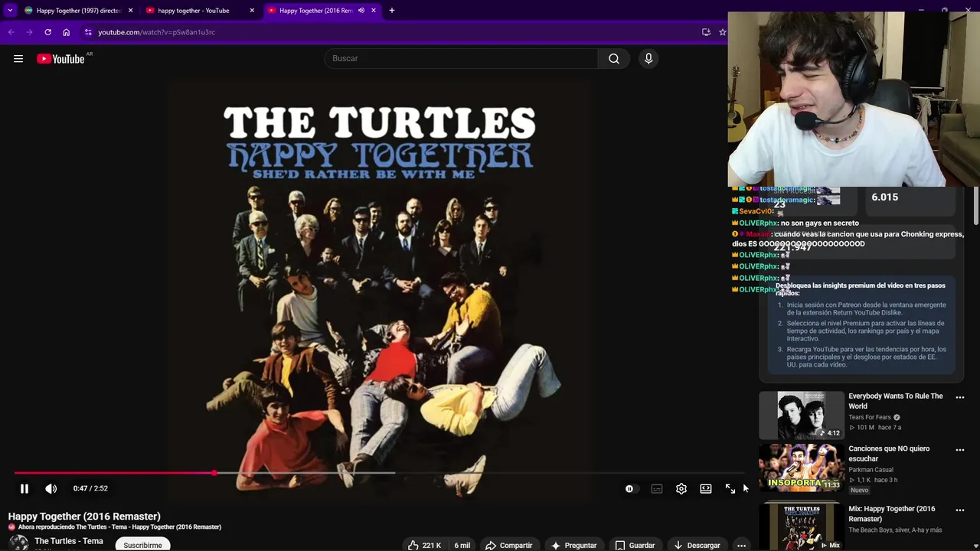Open Parkman Casual channel name
Screen dimensions: 980x551
(871, 470)
